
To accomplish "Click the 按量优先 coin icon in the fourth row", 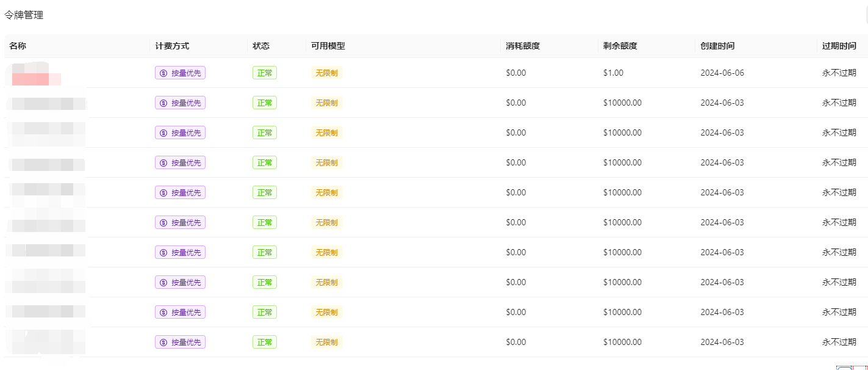I will coord(163,162).
